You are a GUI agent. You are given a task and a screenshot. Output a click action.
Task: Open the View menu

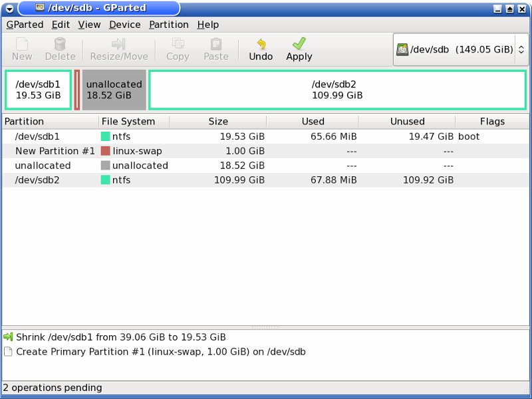(89, 25)
